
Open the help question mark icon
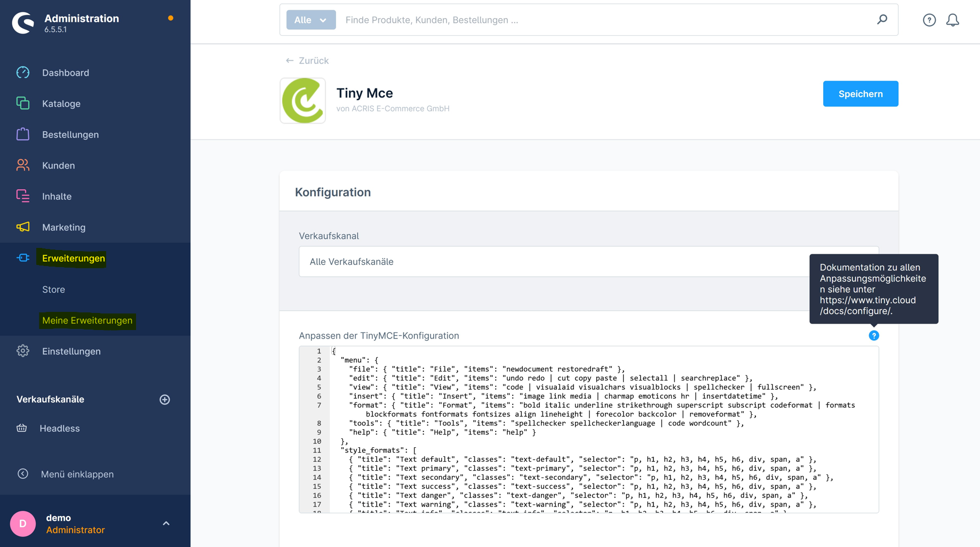tap(929, 20)
